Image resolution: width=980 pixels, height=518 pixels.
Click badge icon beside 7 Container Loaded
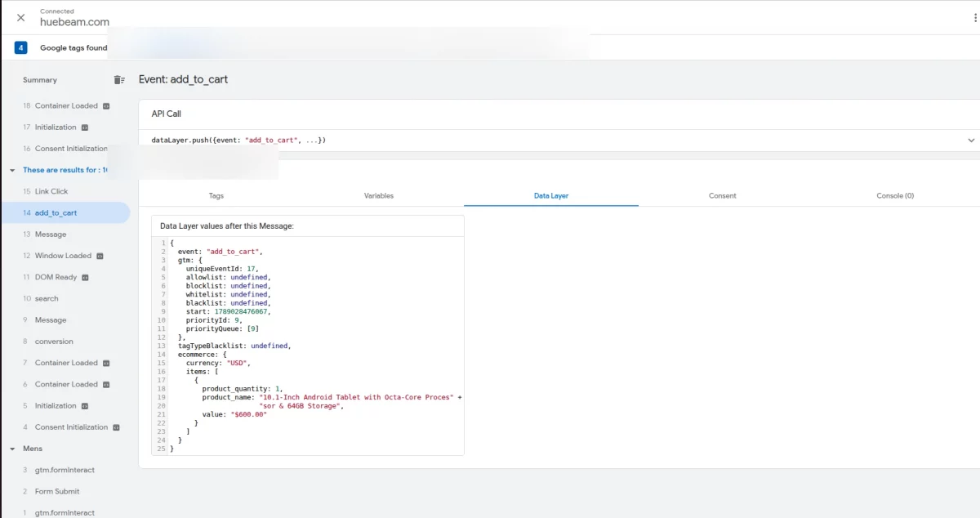tap(106, 363)
